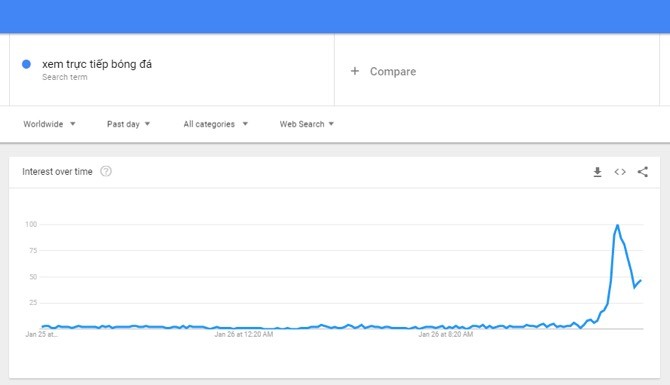Click the Search term label text

(65, 77)
